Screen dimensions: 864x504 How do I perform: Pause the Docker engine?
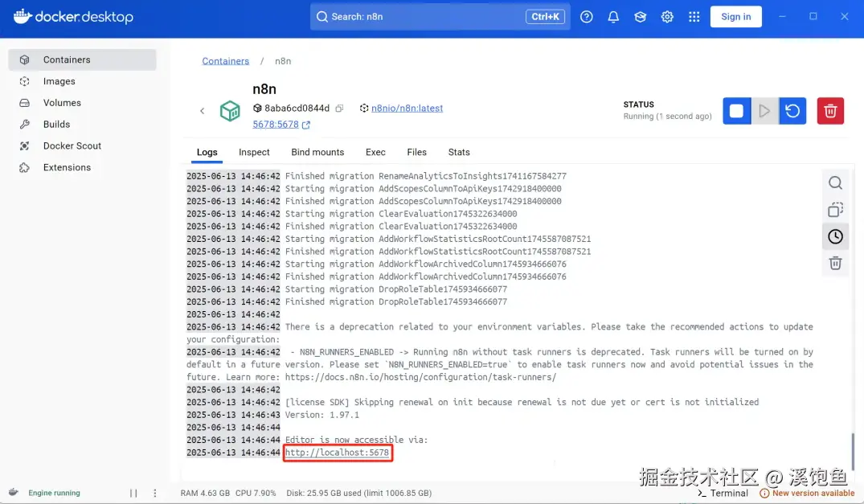(133, 493)
